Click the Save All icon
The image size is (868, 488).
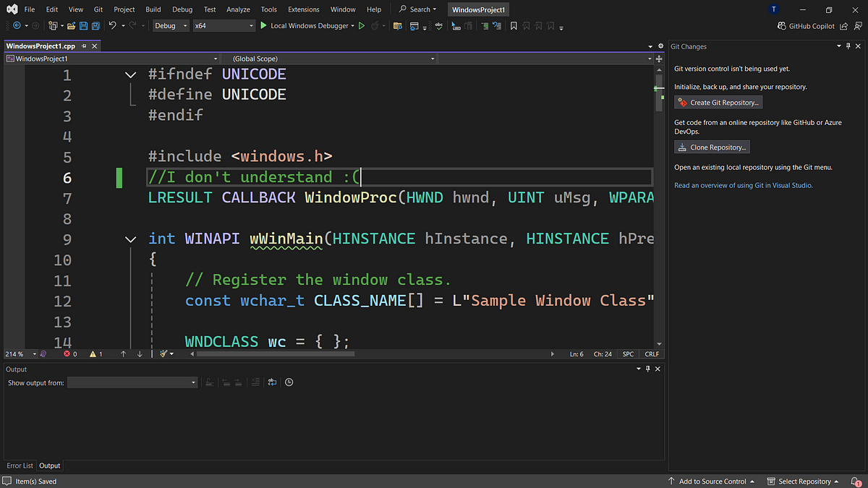click(95, 25)
